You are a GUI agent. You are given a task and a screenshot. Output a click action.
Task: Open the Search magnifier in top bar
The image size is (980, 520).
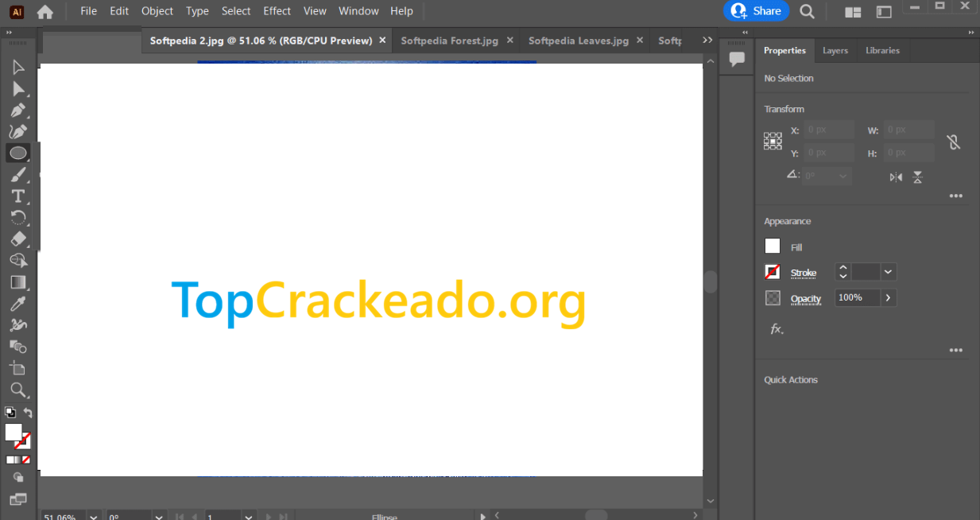click(807, 11)
